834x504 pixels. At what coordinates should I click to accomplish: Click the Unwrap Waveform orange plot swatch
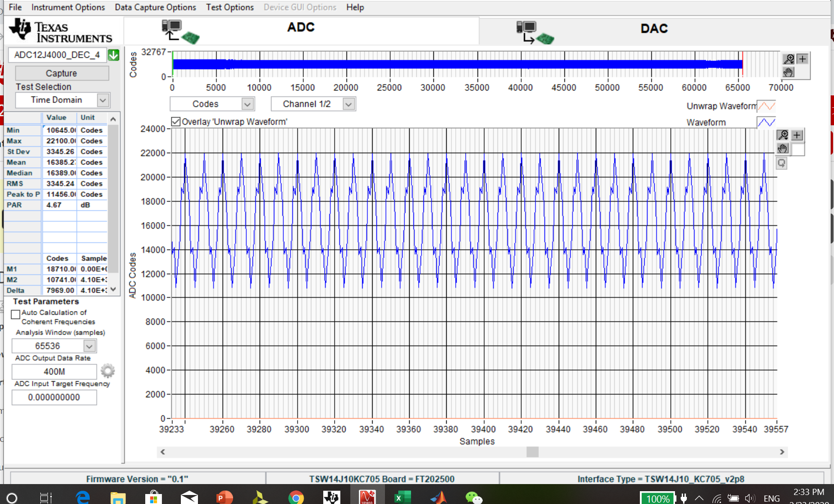coord(766,106)
